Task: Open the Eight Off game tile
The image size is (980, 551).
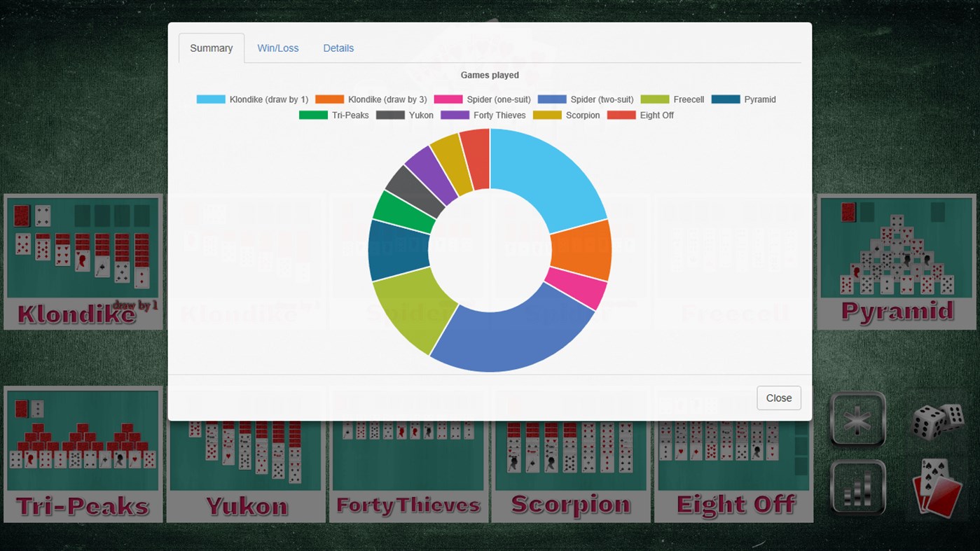Action: point(733,470)
